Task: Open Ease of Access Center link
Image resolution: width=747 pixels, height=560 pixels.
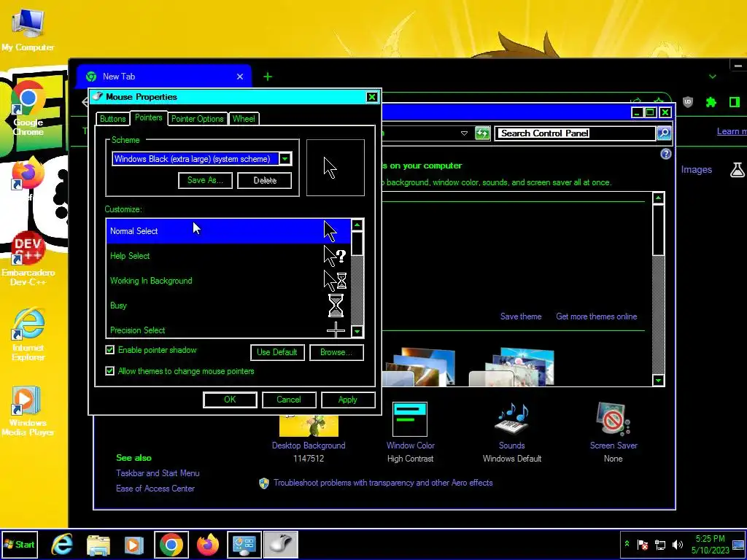Action: click(155, 489)
